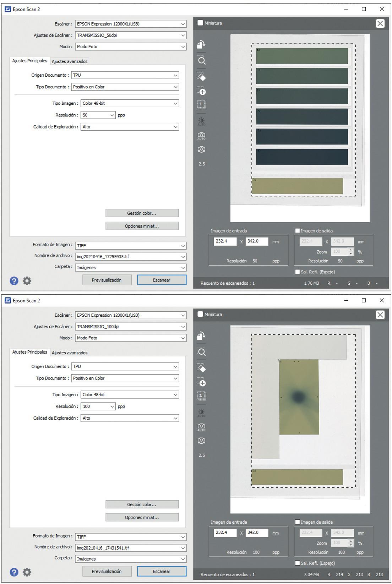The height and width of the screenshot is (584, 392).
Task: Toggle 'Sal. Refl. (Espejo)' checkbox in upper window
Action: tap(298, 272)
